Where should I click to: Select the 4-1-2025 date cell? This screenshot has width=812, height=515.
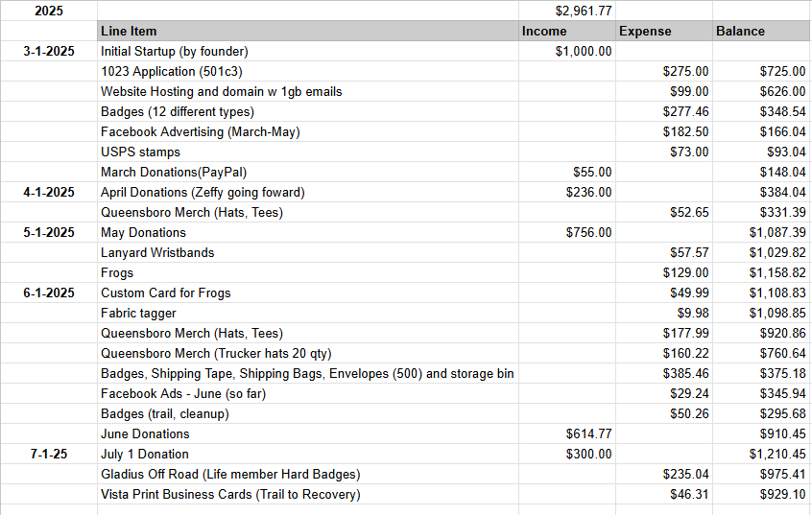point(49,193)
